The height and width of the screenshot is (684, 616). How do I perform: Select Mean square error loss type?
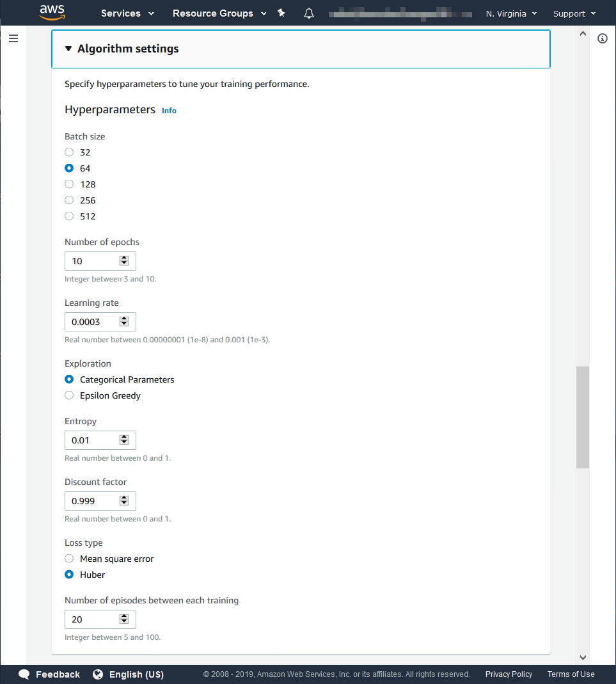pyautogui.click(x=69, y=559)
